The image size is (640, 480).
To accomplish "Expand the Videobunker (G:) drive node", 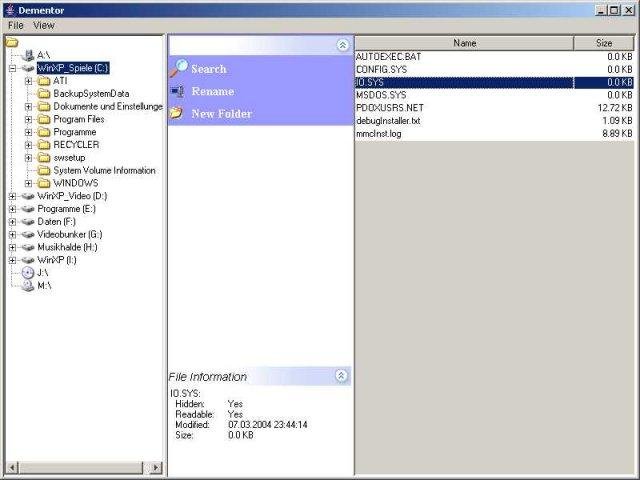I will click(12, 235).
